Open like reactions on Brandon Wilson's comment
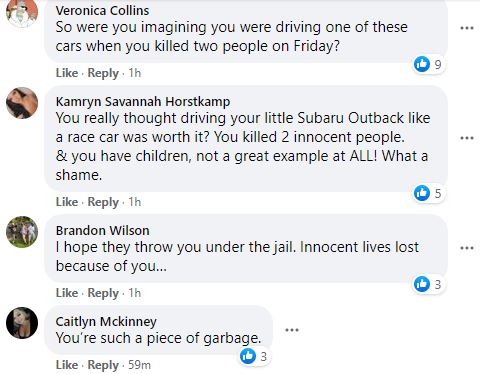This screenshot has height=374, width=480. point(428,284)
